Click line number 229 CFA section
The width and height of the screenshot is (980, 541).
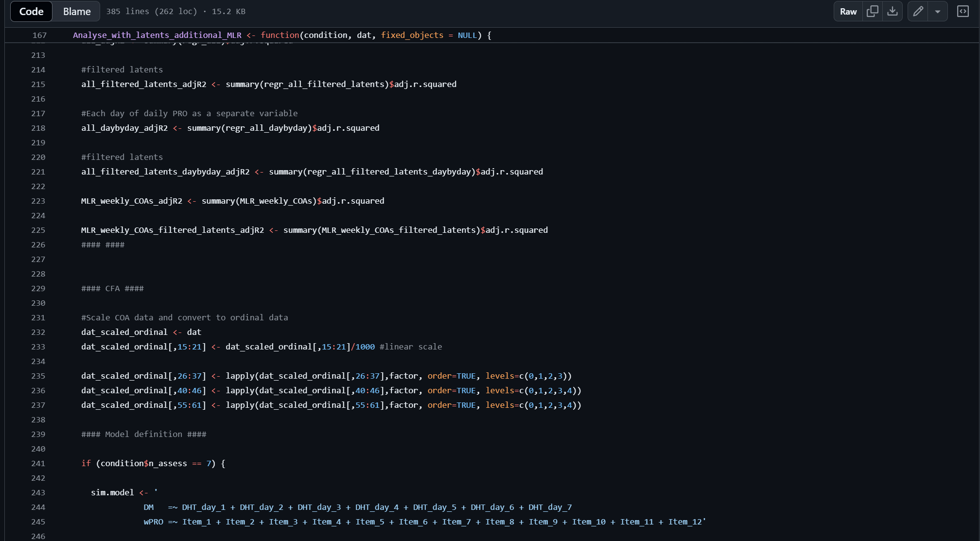click(x=38, y=288)
